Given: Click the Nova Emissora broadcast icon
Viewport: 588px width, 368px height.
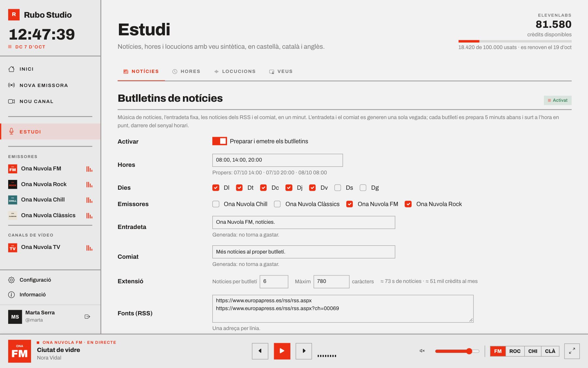Looking at the screenshot, I should tap(11, 85).
